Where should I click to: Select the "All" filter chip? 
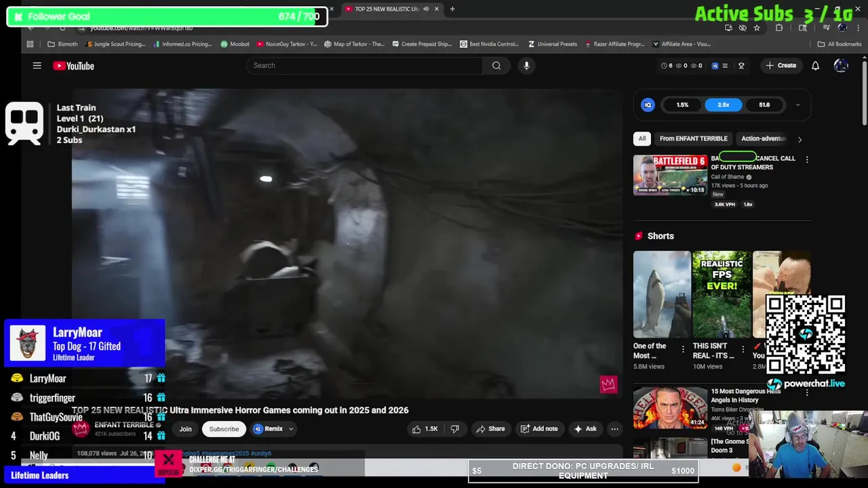(x=642, y=138)
